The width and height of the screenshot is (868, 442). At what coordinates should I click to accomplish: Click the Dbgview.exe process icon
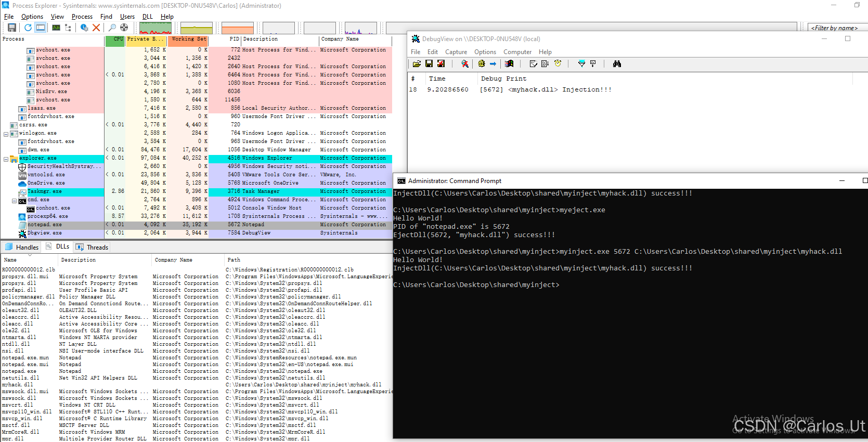coord(22,233)
